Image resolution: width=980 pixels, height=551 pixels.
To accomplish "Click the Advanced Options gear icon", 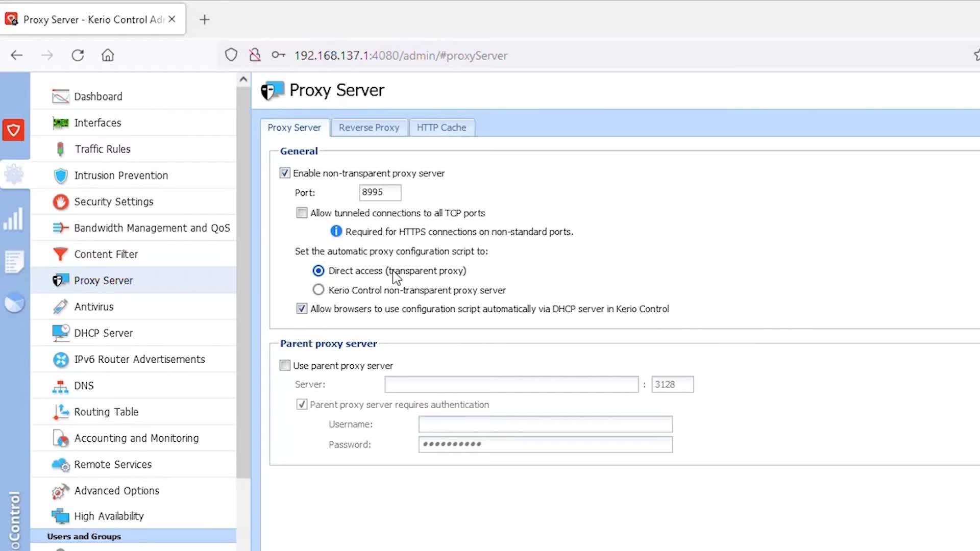I will 60,491.
